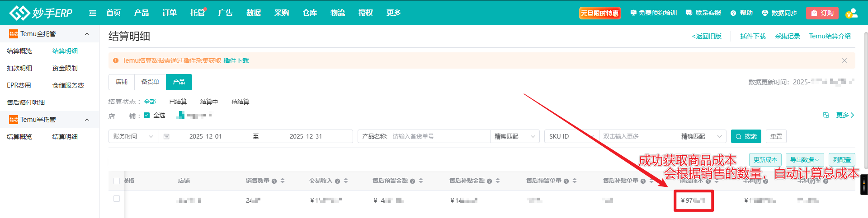Open 精确匹配 dropdown next to SKU field

pos(701,136)
